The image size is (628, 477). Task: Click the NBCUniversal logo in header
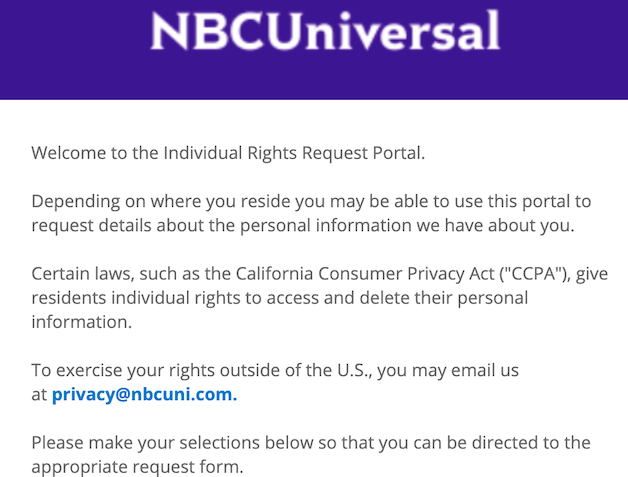tap(325, 30)
